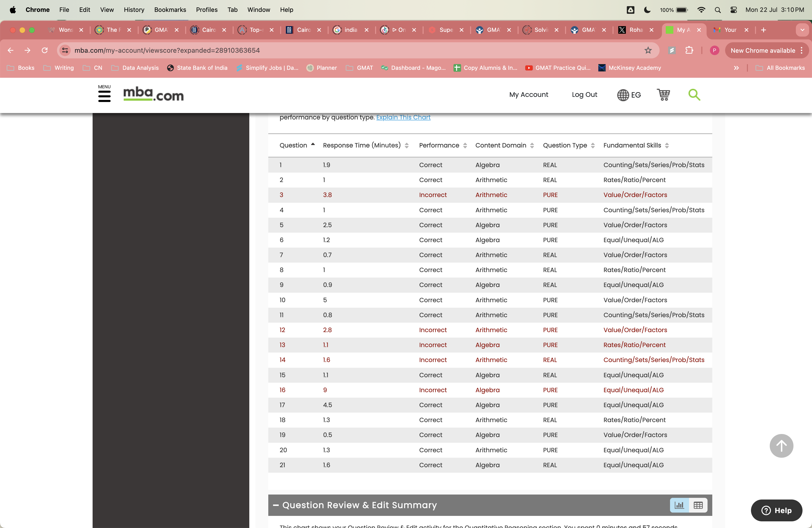Collapse the Question Review & Edit Summary section
Viewport: 812px width, 528px height.
tap(276, 505)
